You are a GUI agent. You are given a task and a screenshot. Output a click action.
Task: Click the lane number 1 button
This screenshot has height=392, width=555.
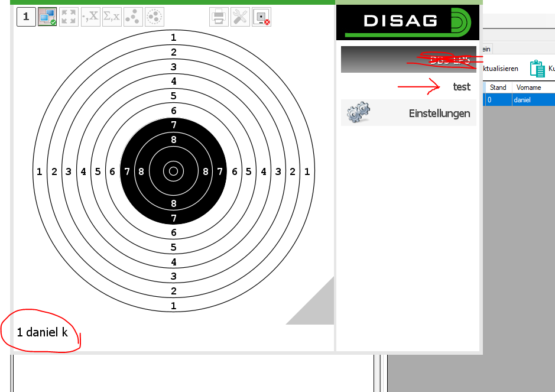[x=25, y=17]
